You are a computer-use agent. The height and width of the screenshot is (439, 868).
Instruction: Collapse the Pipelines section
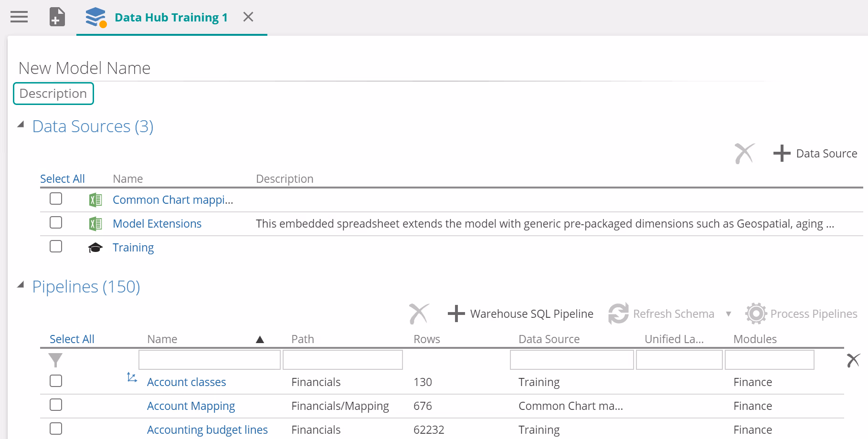click(21, 285)
